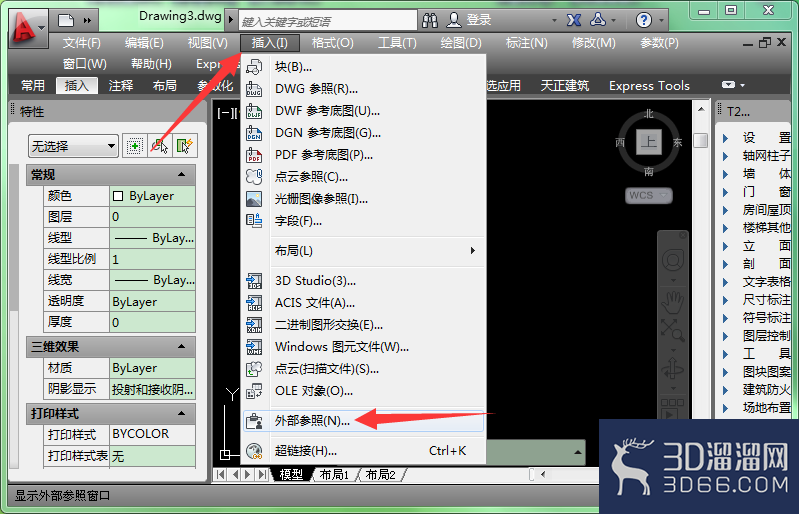Choose DWG Reference (R) menu entry
The width and height of the screenshot is (799, 514).
point(363,89)
